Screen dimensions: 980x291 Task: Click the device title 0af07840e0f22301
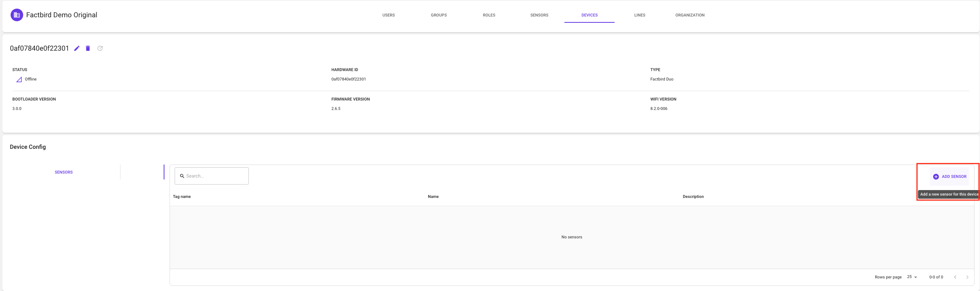coord(39,48)
